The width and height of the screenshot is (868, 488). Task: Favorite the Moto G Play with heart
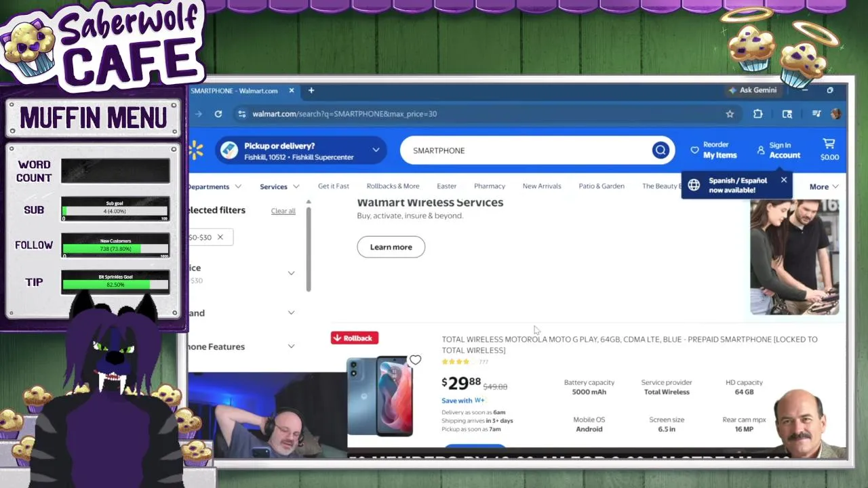point(415,360)
